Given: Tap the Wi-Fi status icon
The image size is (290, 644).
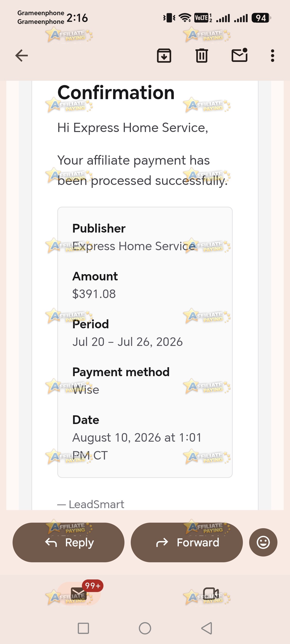Looking at the screenshot, I should point(185,18).
